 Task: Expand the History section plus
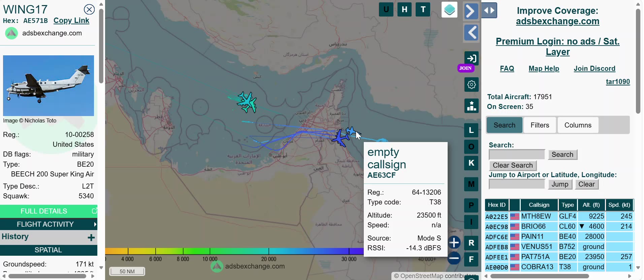tap(91, 237)
